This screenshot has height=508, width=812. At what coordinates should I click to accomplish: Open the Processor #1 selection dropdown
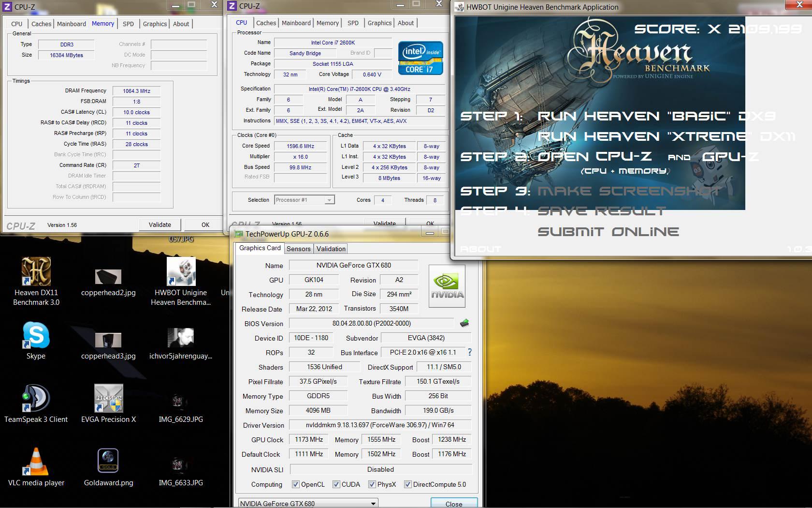pyautogui.click(x=304, y=200)
